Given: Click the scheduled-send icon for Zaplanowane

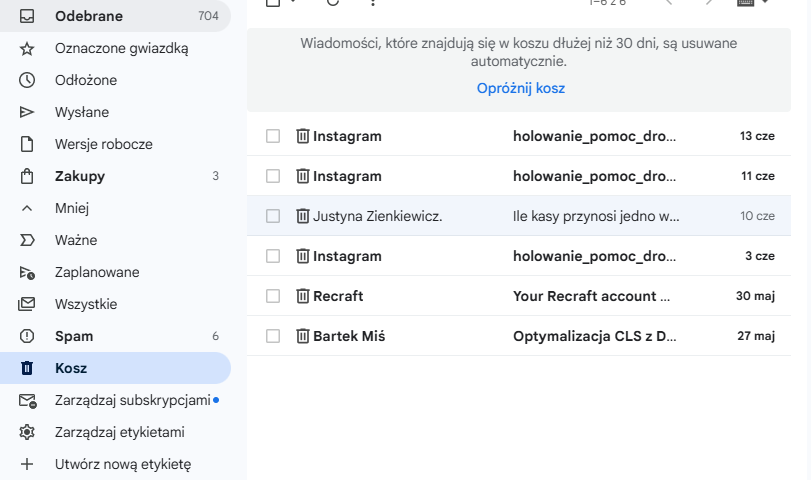Looking at the screenshot, I should point(27,272).
